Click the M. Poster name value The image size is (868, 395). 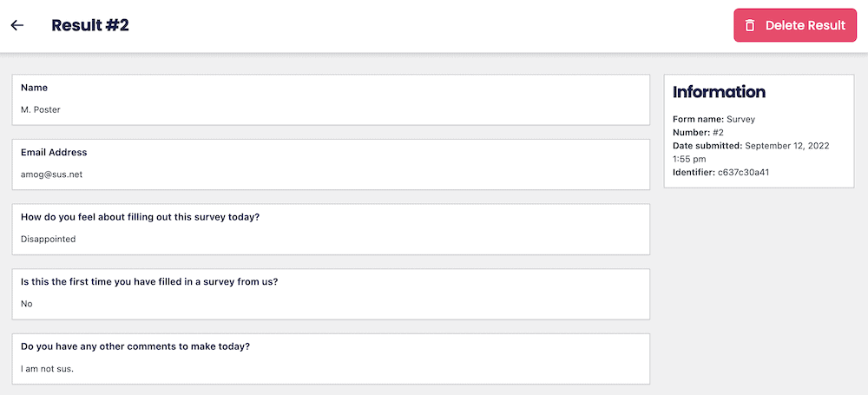point(41,109)
